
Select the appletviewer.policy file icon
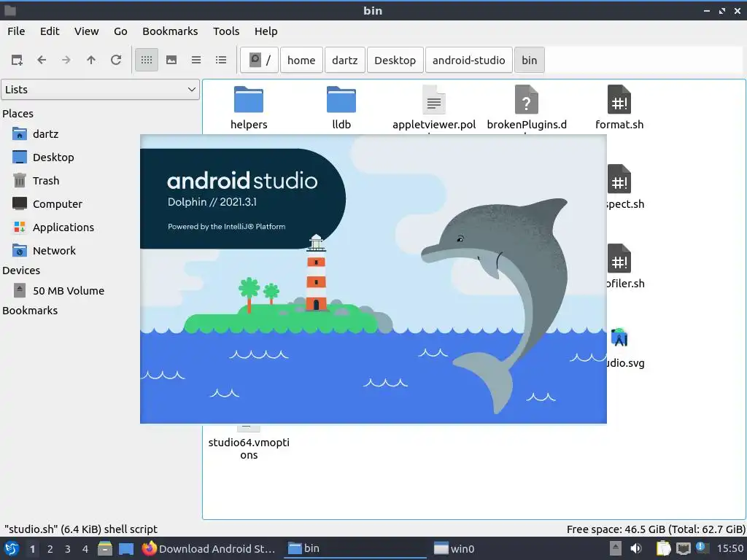[433, 99]
